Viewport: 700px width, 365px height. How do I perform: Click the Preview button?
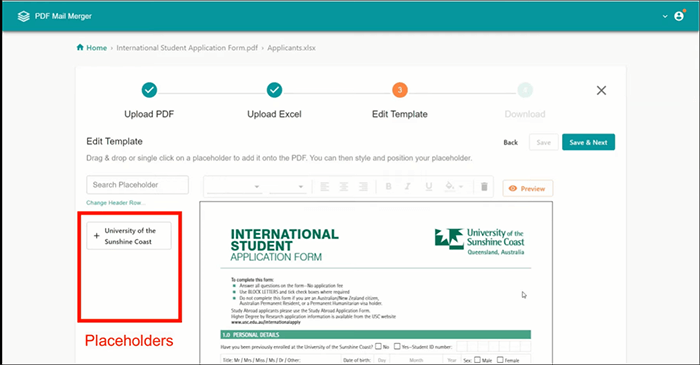tap(528, 189)
